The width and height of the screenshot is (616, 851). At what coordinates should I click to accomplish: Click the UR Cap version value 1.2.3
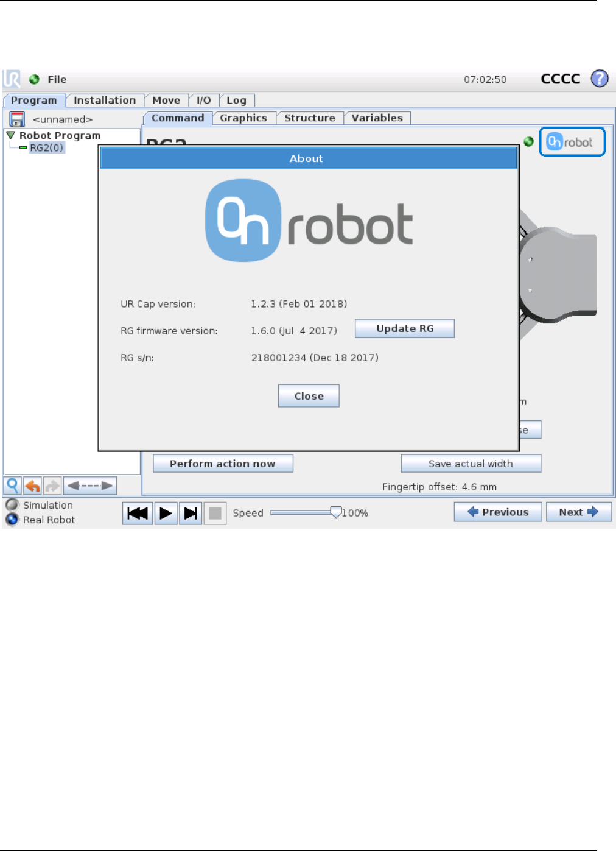pyautogui.click(x=299, y=304)
